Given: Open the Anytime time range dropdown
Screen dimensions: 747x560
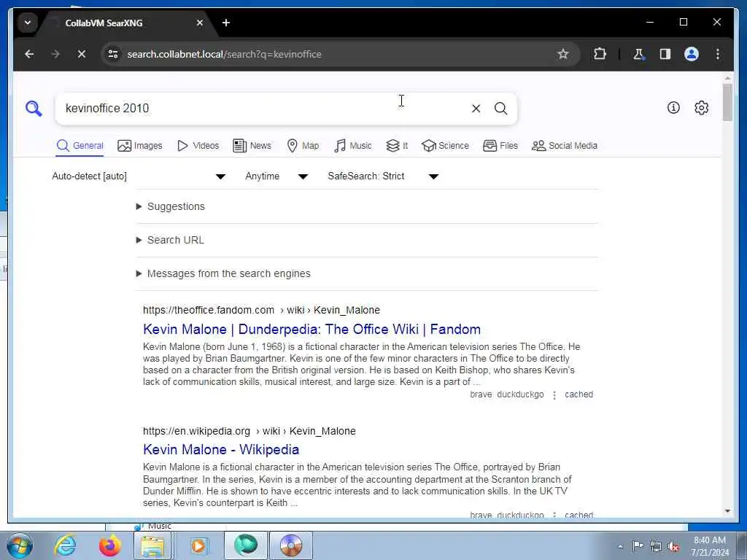Looking at the screenshot, I should point(276,176).
